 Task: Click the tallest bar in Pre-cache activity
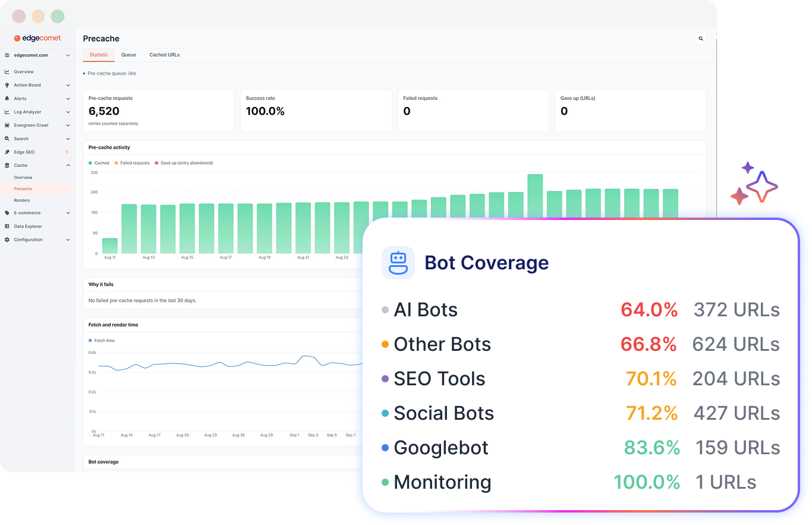coord(535,196)
